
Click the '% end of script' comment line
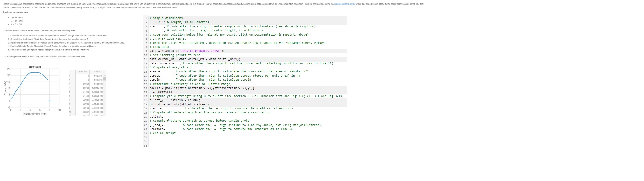point(163,133)
